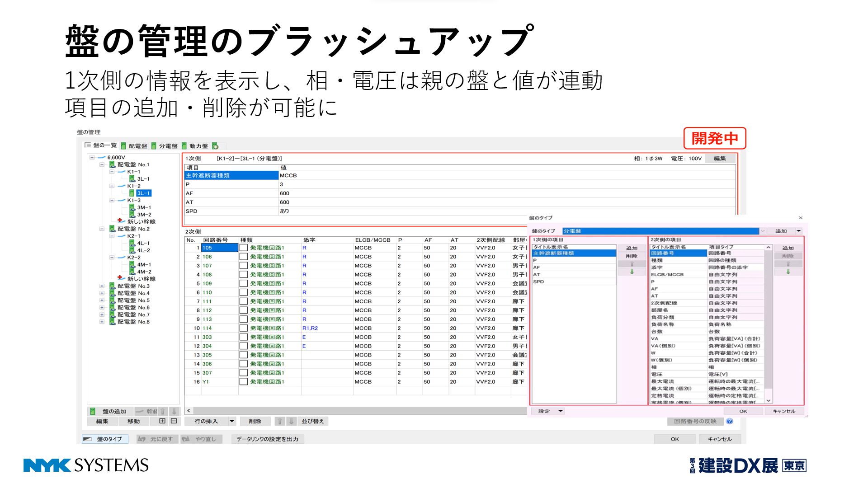Click the collapse-all minus icon under tree
The image size is (868, 488).
(x=174, y=421)
